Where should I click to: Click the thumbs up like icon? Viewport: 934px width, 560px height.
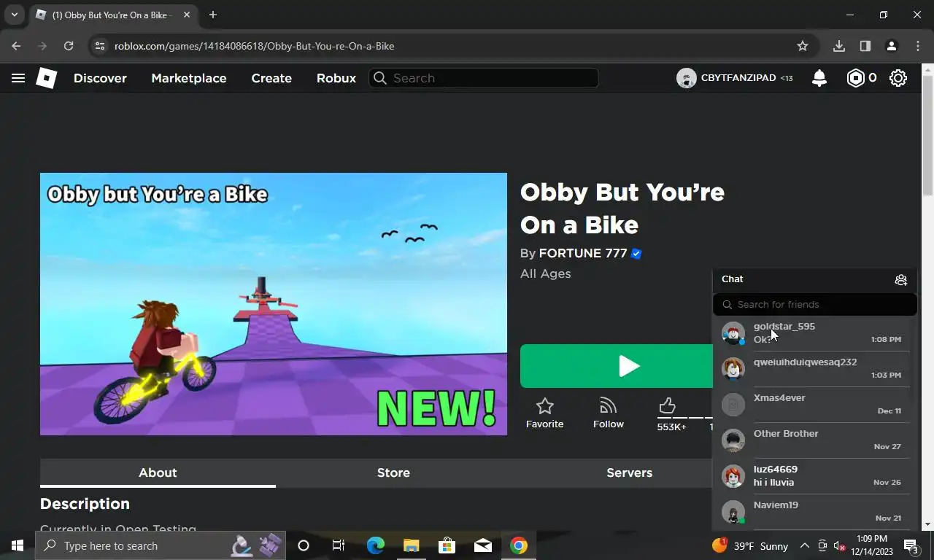tap(667, 406)
